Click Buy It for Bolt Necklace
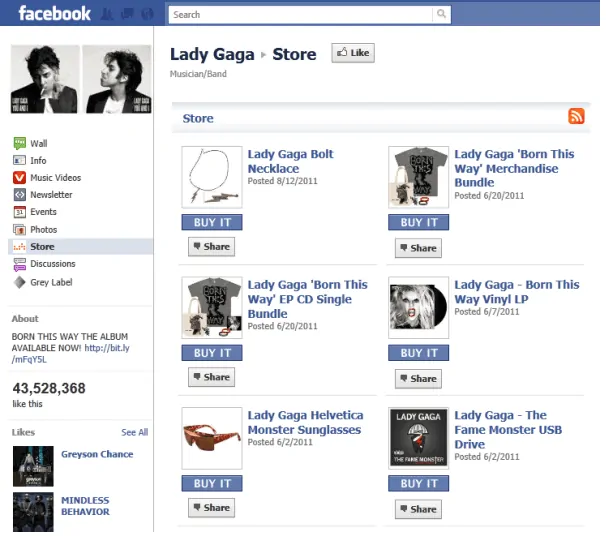Viewport: 606px width, 536px height. tap(212, 222)
